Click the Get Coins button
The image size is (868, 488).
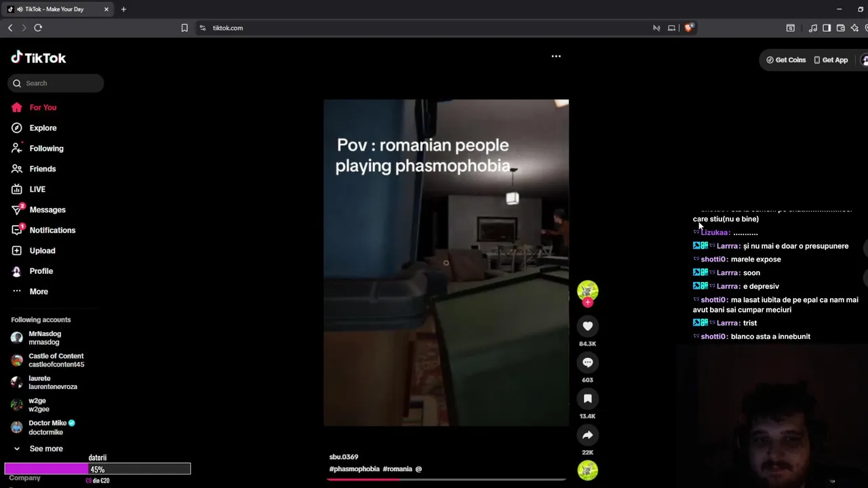tap(786, 60)
